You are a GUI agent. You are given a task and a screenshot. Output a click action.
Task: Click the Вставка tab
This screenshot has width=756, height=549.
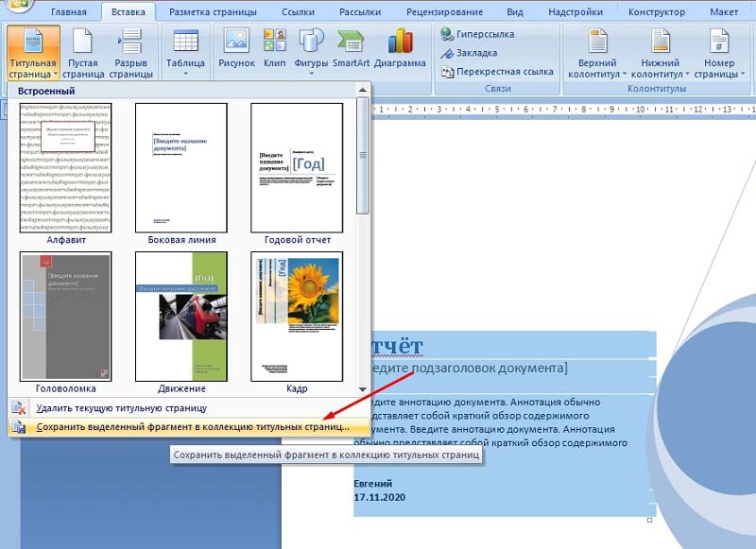[x=129, y=12]
